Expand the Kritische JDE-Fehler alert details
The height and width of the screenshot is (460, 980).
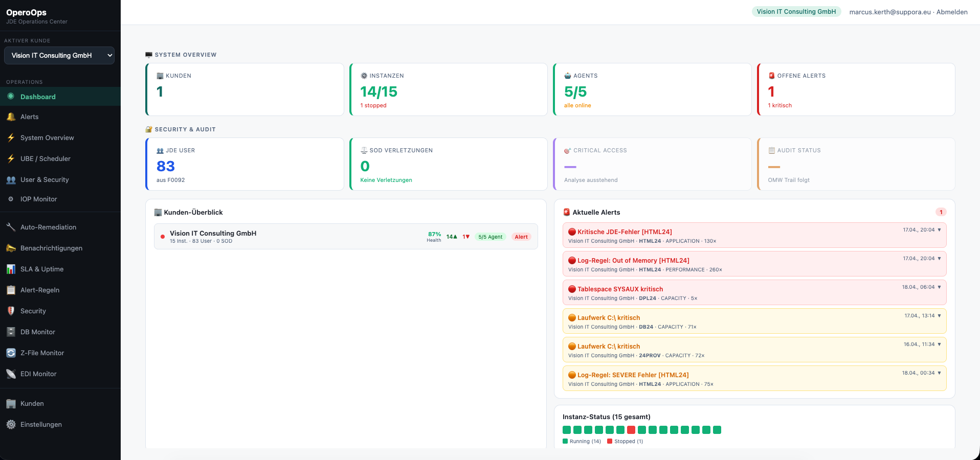click(x=939, y=229)
